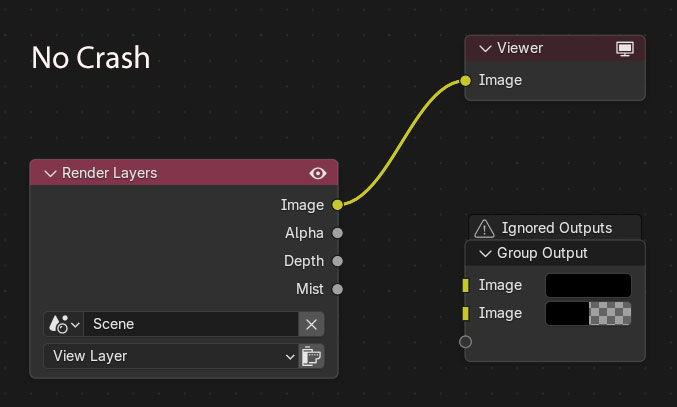Click the Mist output socket

pyautogui.click(x=337, y=289)
